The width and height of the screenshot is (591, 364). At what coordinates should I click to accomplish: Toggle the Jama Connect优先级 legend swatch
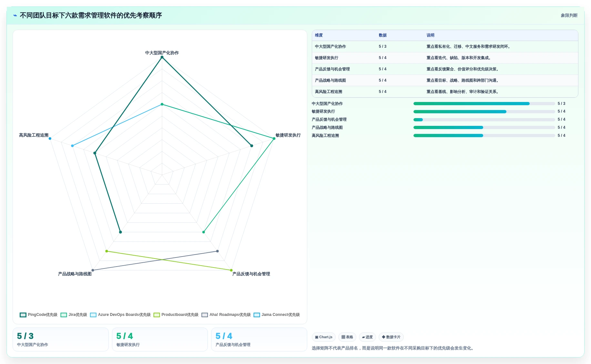[257, 315]
